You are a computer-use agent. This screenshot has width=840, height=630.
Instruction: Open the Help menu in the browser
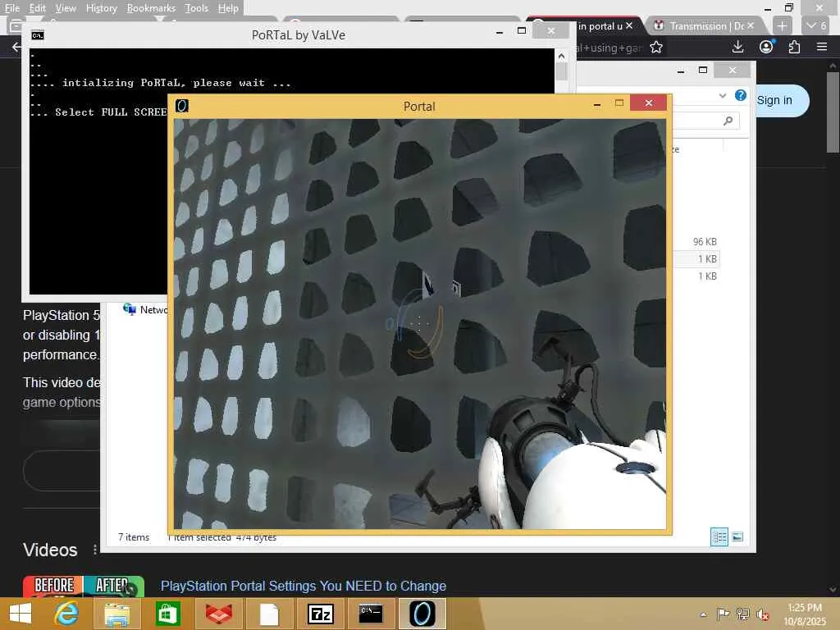pyautogui.click(x=228, y=8)
